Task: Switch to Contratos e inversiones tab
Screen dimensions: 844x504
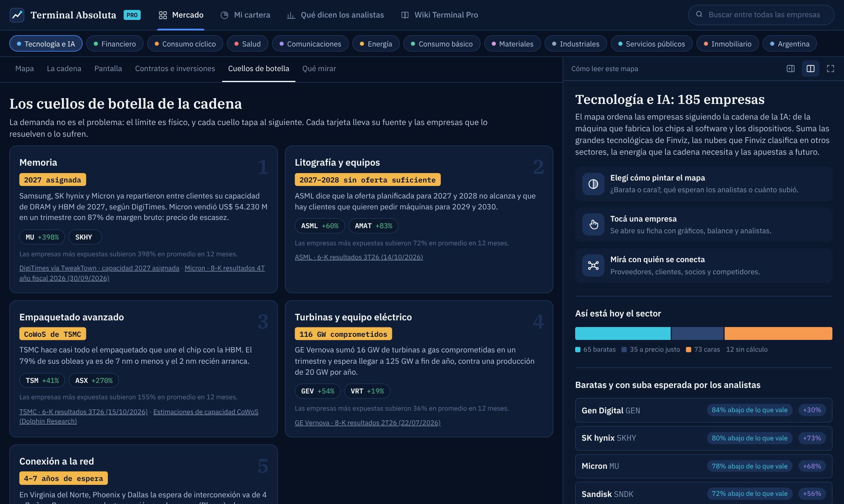Action: coord(175,68)
